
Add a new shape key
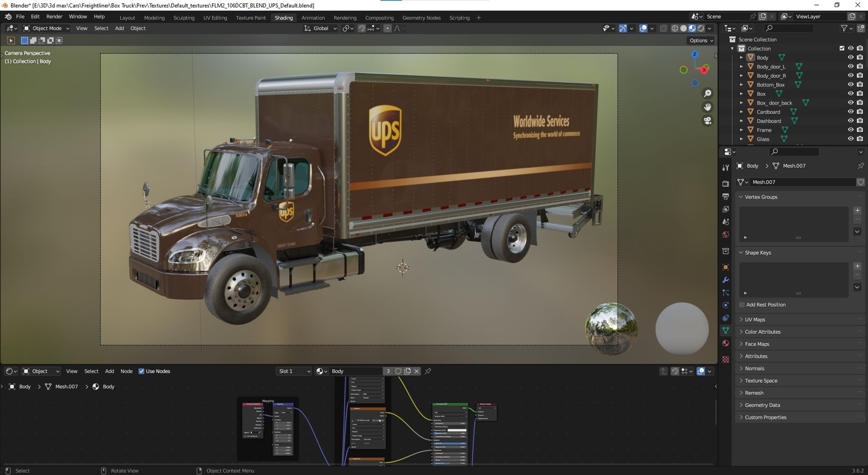pos(857,266)
